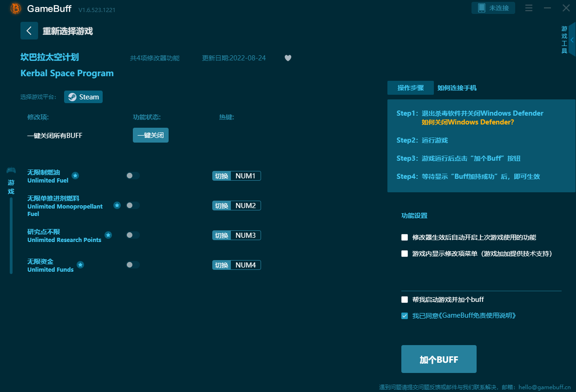Enable the Unlimited Monopropellant Fuel switch
The height and width of the screenshot is (392, 576).
[x=133, y=205]
